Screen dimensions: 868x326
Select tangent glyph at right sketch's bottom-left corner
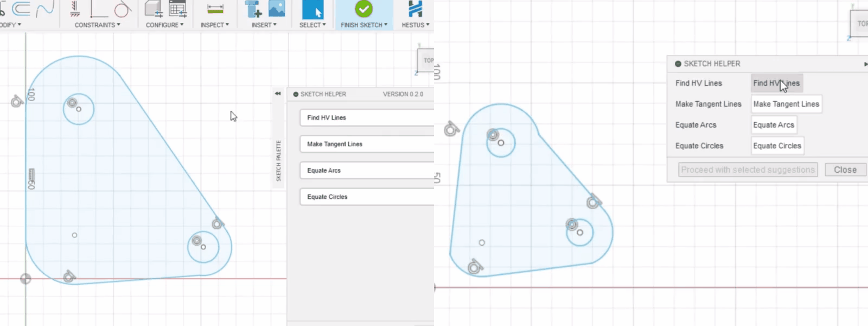pos(475,266)
